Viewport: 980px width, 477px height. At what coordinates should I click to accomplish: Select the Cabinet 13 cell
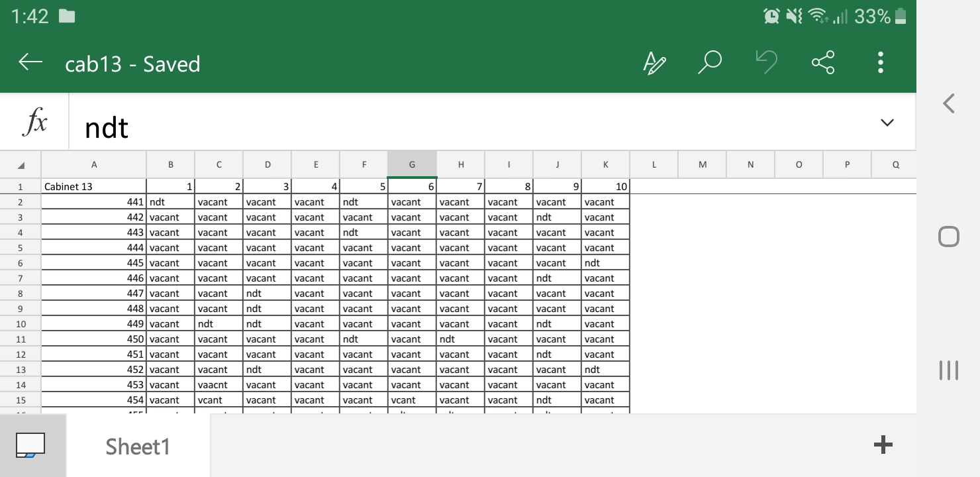tap(93, 186)
